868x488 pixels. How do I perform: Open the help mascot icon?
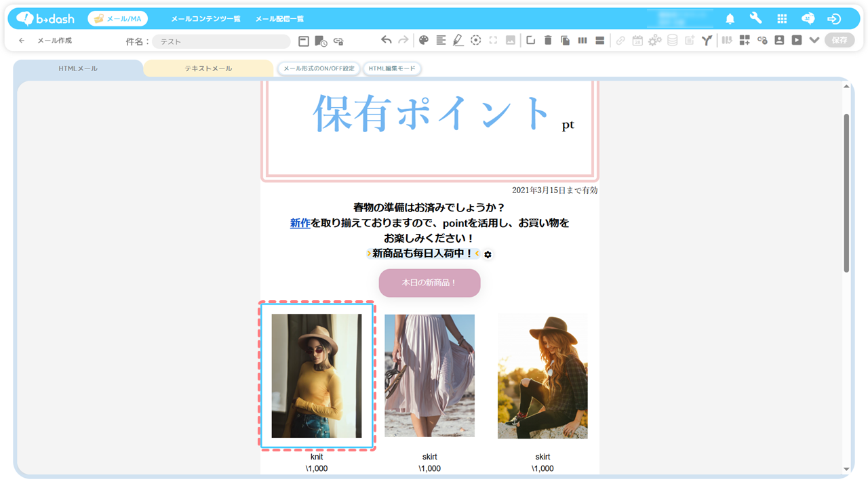click(x=808, y=19)
